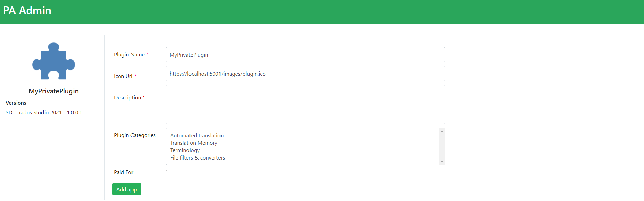The height and width of the screenshot is (201, 644).
Task: Click the blue puzzle piece plugin icon
Action: [x=54, y=61]
